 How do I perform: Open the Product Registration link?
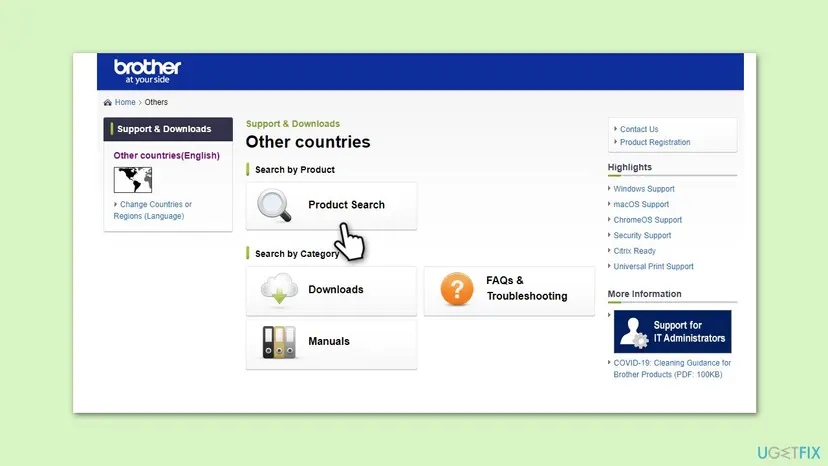[655, 142]
